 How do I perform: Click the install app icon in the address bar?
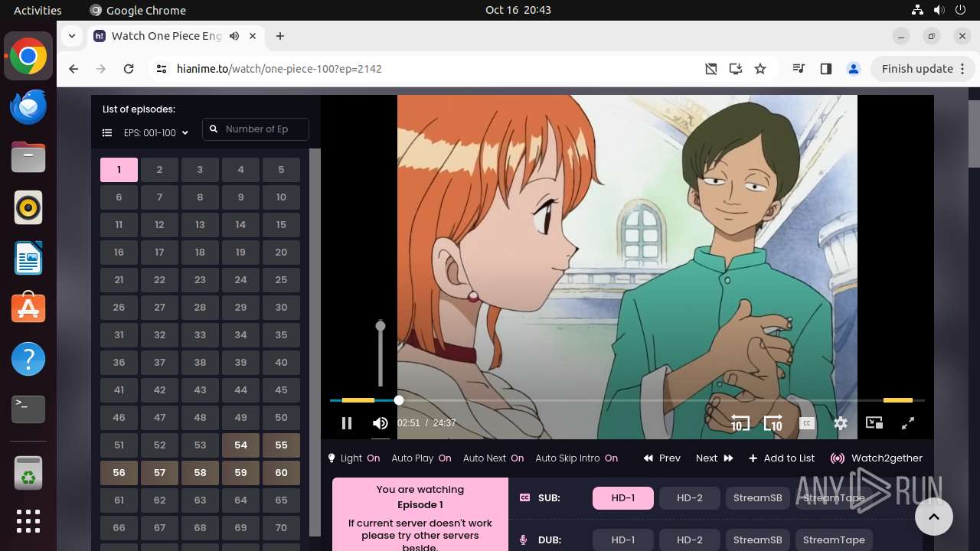[736, 69]
